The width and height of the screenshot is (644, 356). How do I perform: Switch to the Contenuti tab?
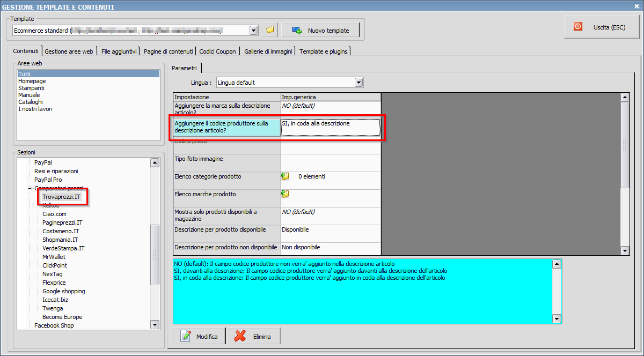click(26, 51)
